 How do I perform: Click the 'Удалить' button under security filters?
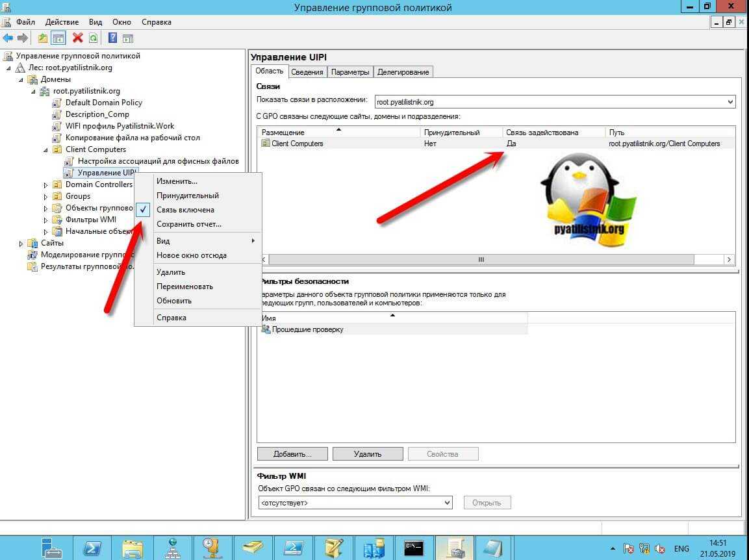[368, 454]
